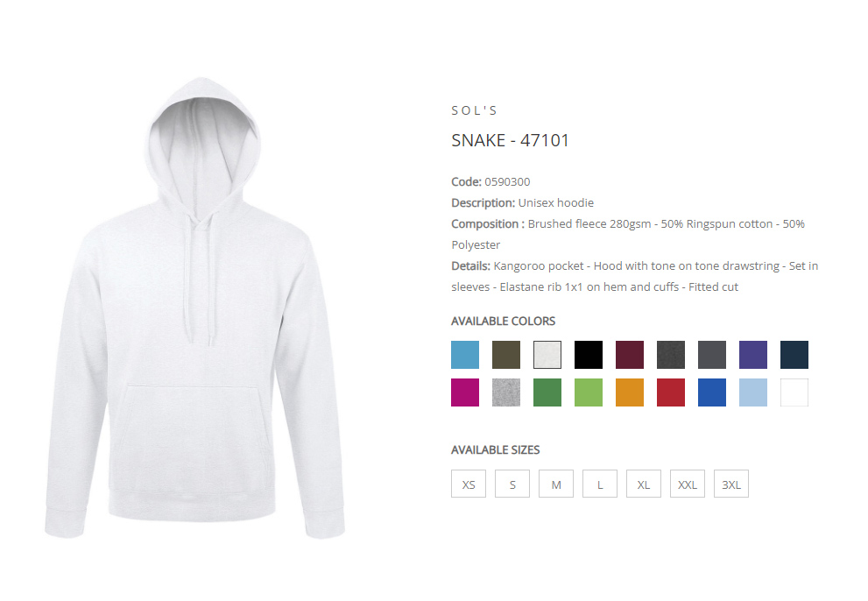Select the navy blue color swatch

[x=794, y=355]
